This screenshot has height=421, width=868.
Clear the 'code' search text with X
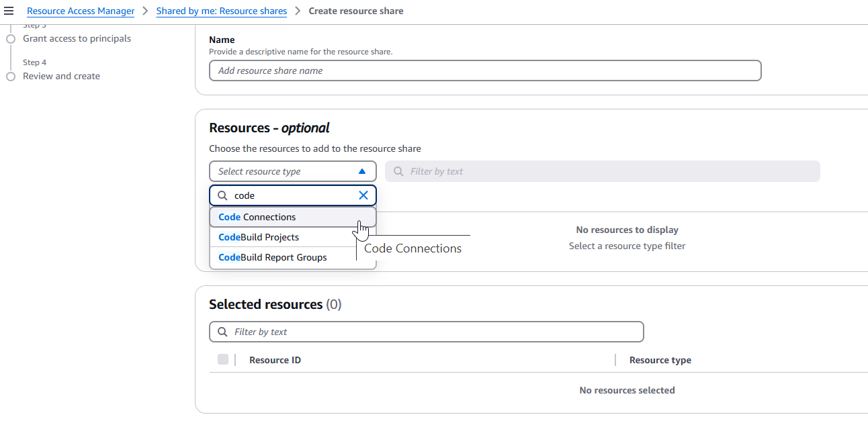point(363,195)
